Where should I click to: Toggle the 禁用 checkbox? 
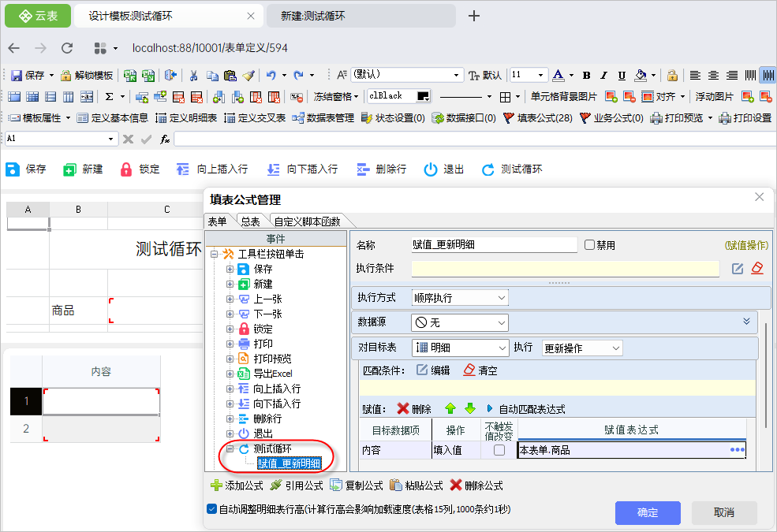[x=589, y=245]
